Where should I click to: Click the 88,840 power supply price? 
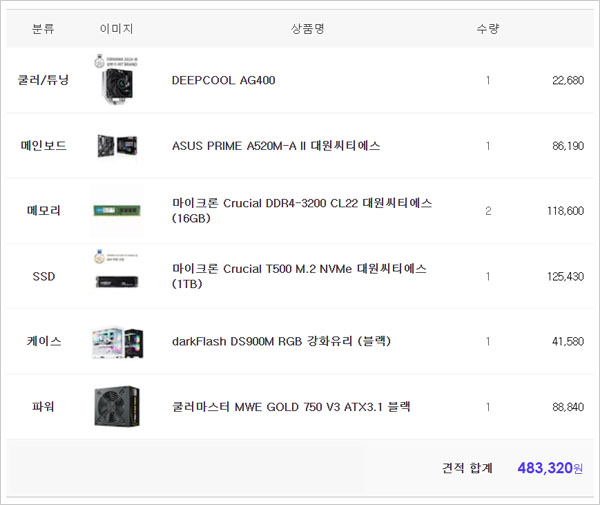click(x=568, y=407)
